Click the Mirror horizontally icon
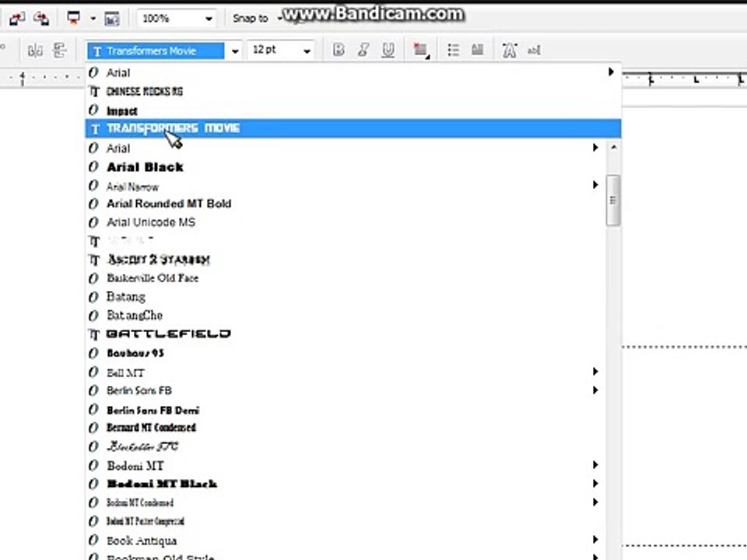The image size is (747, 560). (35, 51)
